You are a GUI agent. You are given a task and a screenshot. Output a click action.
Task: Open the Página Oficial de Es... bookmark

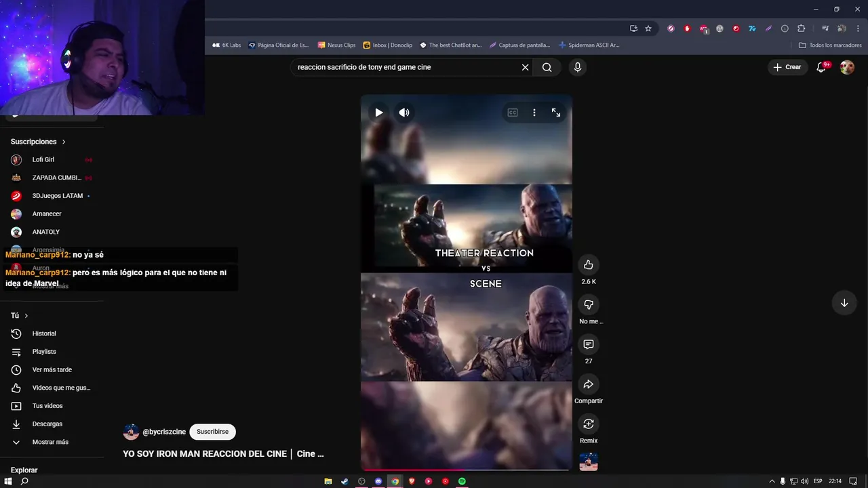[278, 45]
